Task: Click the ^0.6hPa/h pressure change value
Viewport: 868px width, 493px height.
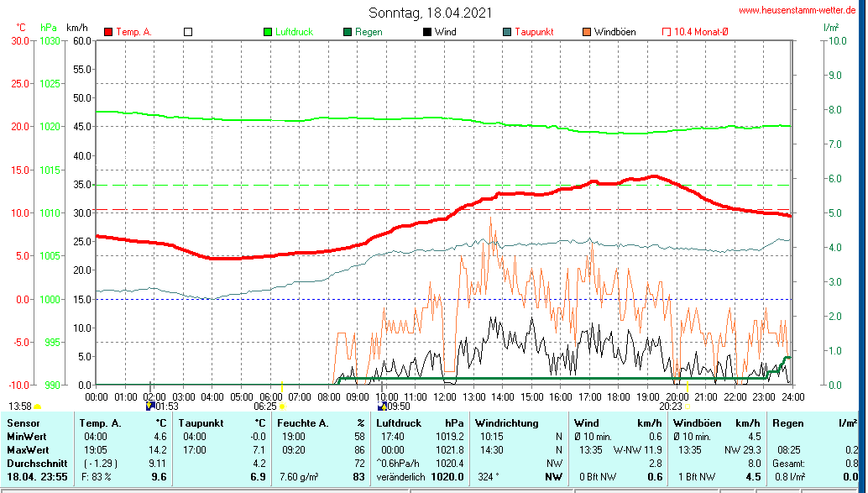Action: (x=397, y=463)
